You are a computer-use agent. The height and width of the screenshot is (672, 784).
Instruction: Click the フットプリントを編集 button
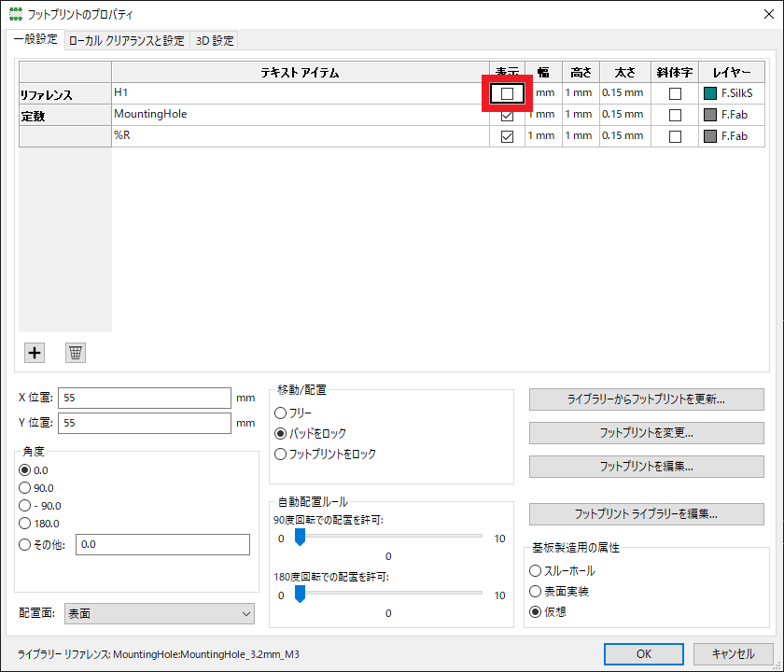click(646, 466)
